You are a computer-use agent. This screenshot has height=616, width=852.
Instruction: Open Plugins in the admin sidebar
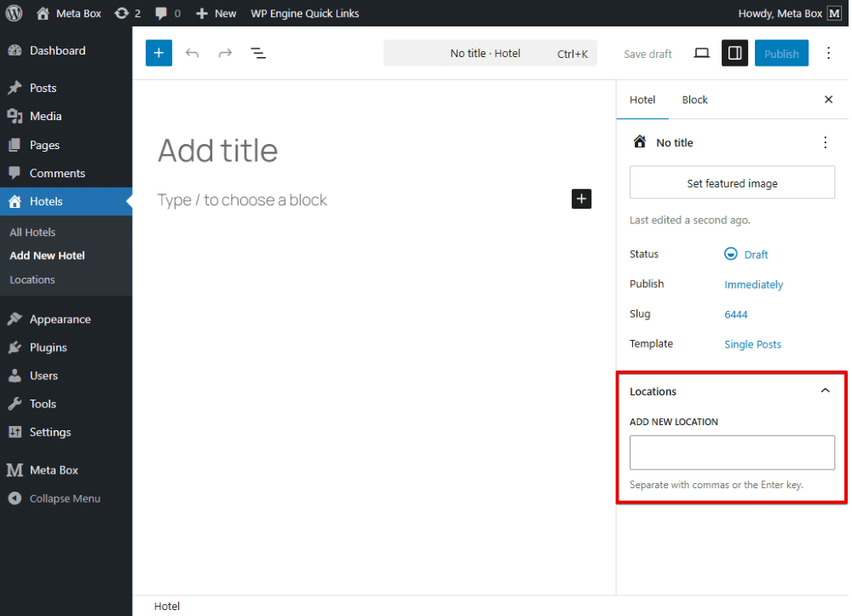[48, 347]
